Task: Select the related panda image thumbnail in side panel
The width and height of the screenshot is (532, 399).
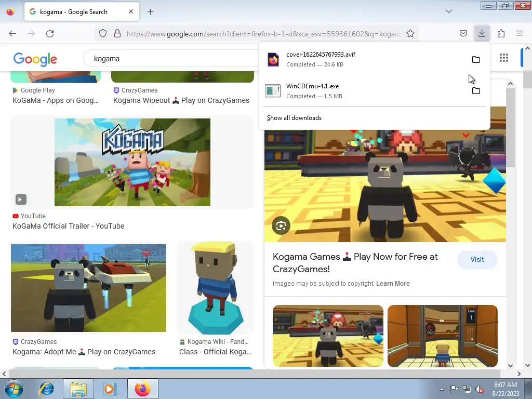Action: tap(328, 336)
